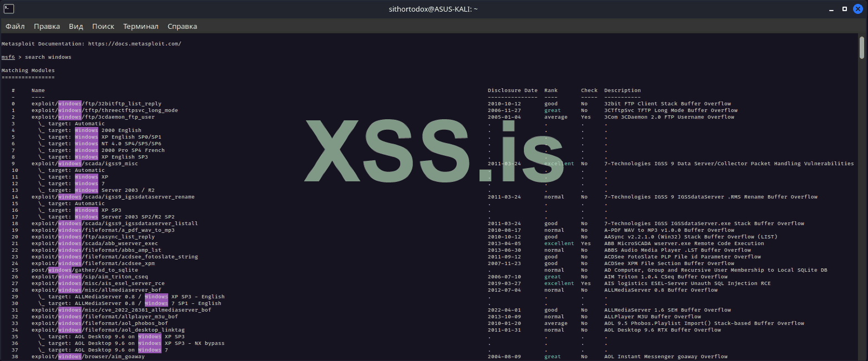Viewport: 868px width, 361px height.
Task: Click 'ABB MicroSCADA wserver.exe Remote Code Execution'
Action: click(x=684, y=243)
